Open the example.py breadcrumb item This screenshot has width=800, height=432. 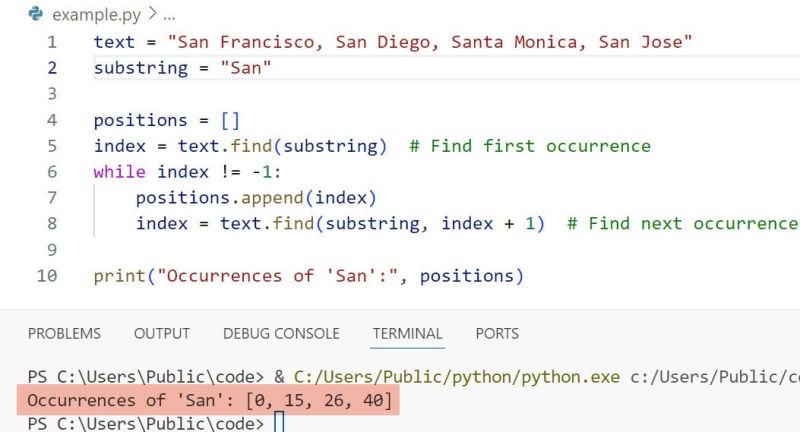click(96, 15)
